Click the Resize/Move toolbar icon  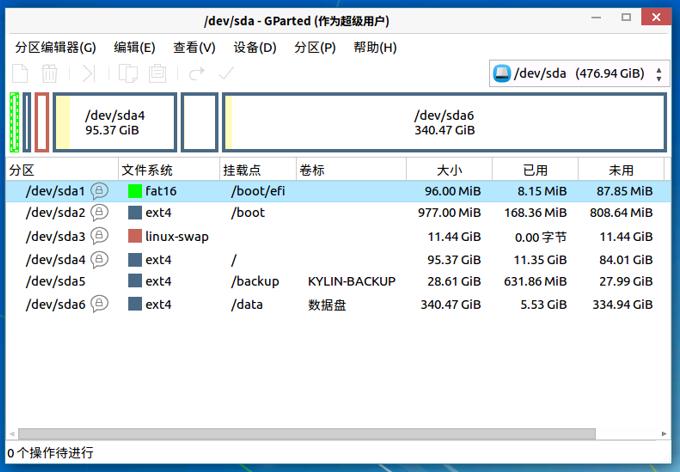click(89, 73)
